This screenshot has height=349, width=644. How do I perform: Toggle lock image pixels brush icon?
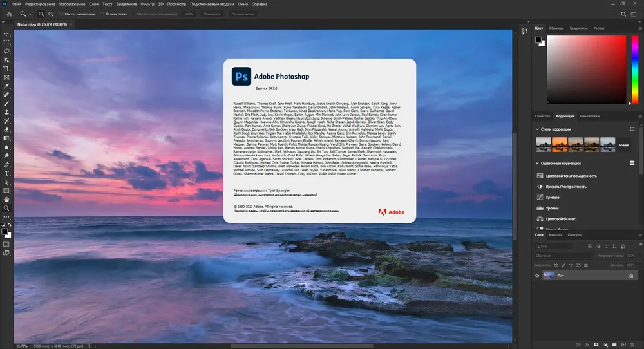click(x=564, y=265)
